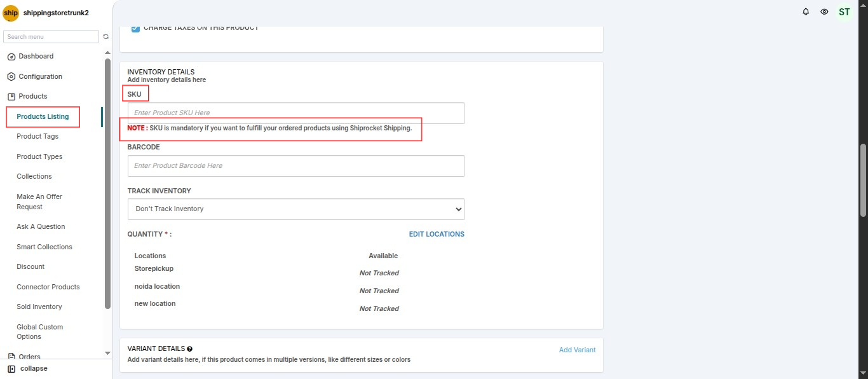The width and height of the screenshot is (868, 379).
Task: Click the Edit Locations link
Action: (x=437, y=234)
